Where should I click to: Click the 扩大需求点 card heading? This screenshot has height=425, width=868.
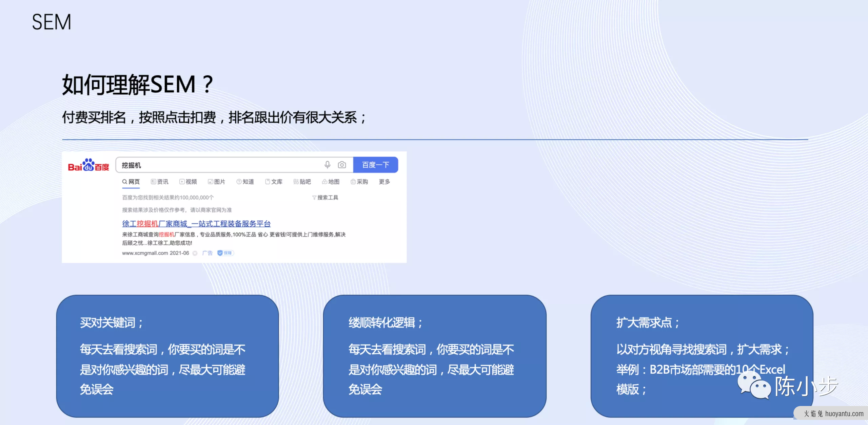point(648,323)
